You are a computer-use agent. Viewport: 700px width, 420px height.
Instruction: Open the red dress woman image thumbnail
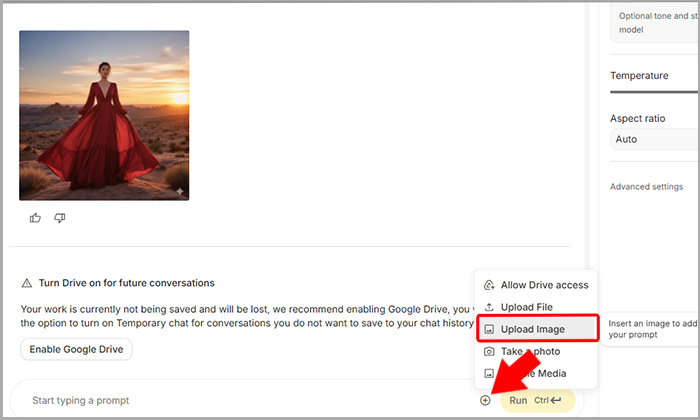click(x=104, y=115)
